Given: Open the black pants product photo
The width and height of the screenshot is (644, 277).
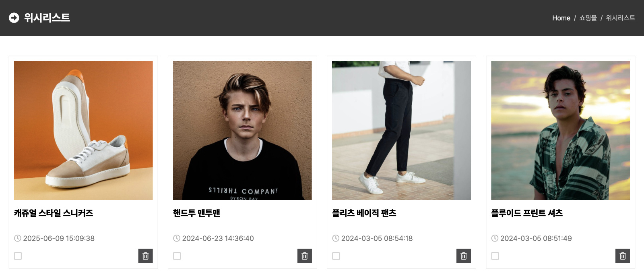Looking at the screenshot, I should 401,130.
